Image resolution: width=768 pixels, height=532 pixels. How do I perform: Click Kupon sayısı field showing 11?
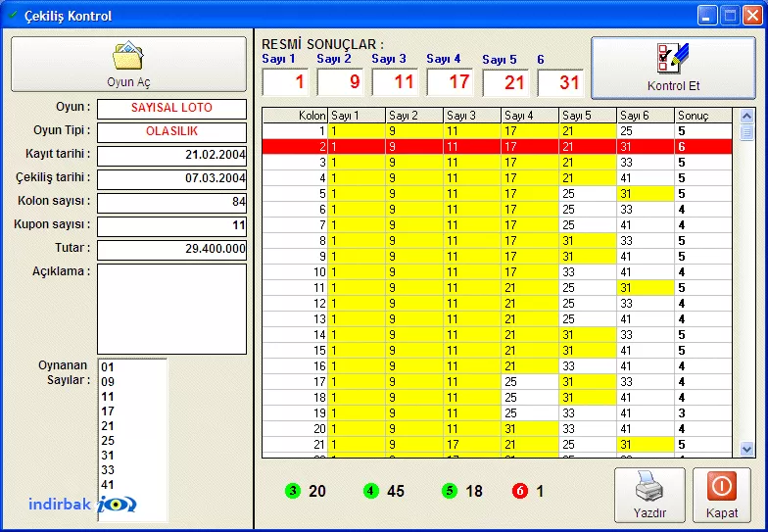coord(172,226)
